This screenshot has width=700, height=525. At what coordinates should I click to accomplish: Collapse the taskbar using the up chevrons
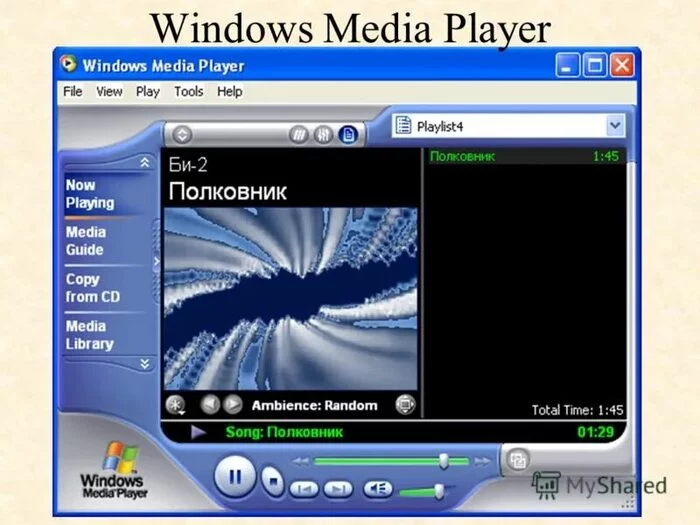point(145,162)
